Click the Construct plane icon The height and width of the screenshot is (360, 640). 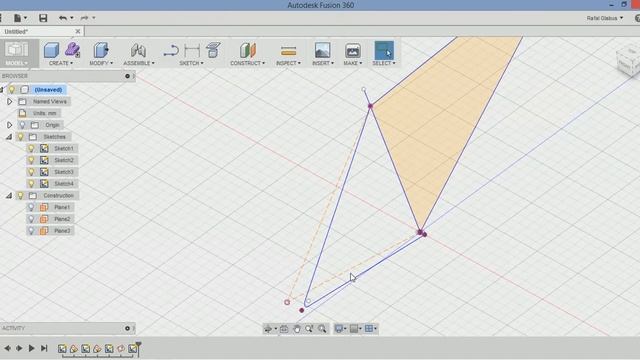pyautogui.click(x=248, y=50)
